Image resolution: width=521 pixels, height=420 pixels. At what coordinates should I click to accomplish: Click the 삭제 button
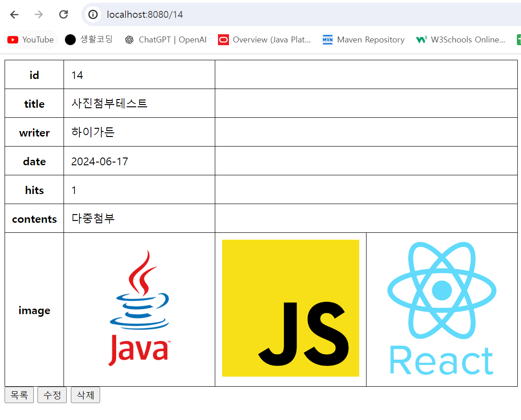tap(85, 395)
